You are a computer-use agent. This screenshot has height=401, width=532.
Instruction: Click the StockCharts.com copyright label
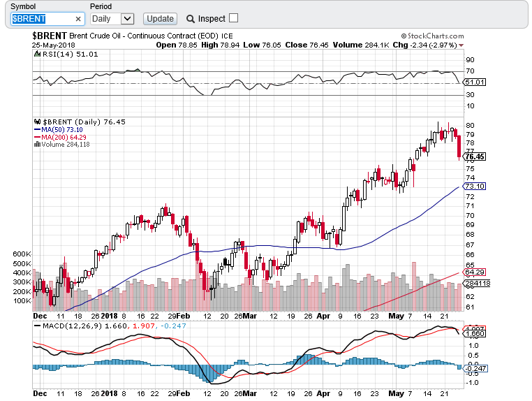(432, 36)
